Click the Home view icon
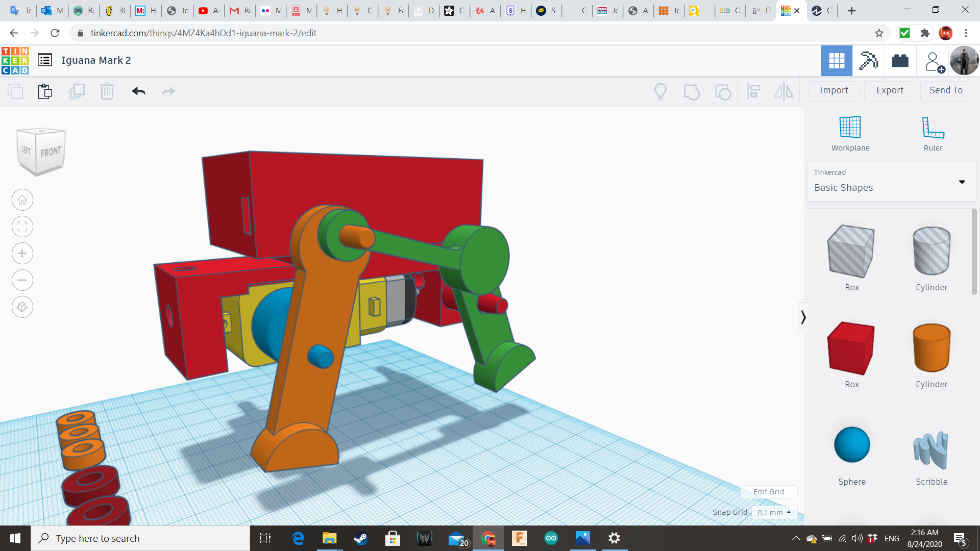This screenshot has height=551, width=980. (22, 200)
